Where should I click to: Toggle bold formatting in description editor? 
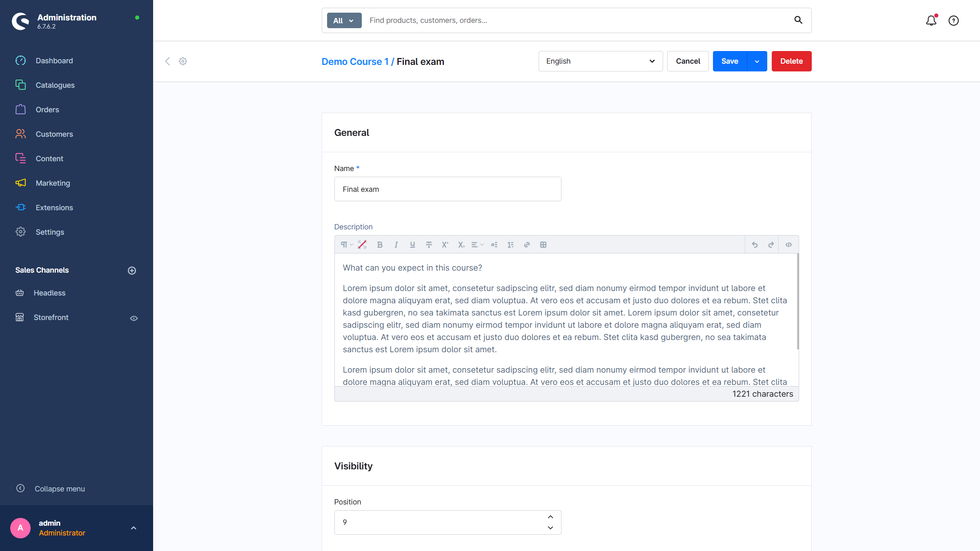tap(380, 245)
